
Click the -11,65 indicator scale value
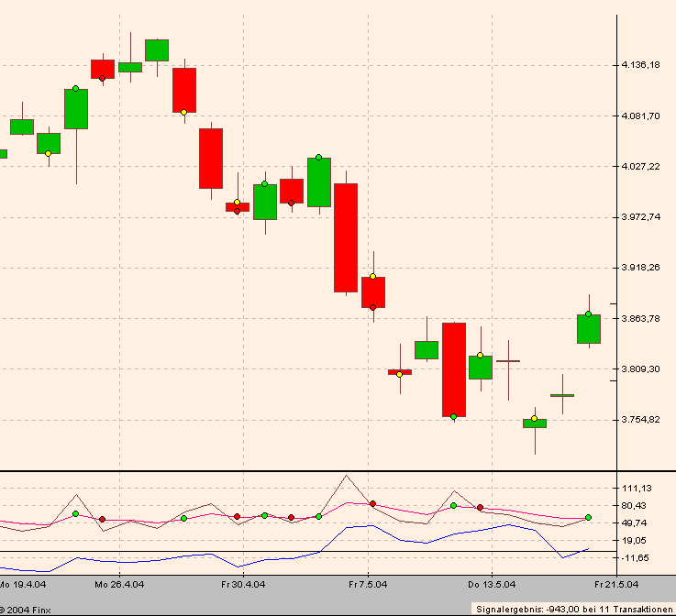coord(635,558)
